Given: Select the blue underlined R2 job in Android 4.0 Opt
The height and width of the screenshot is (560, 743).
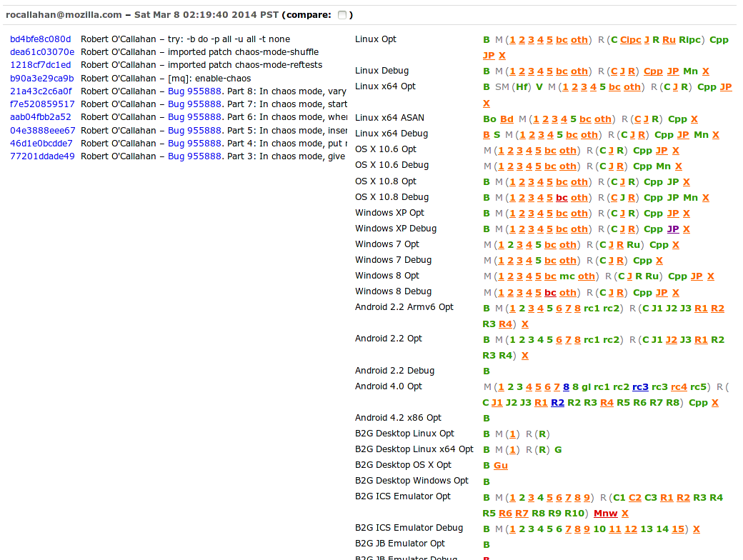Looking at the screenshot, I should coord(557,402).
